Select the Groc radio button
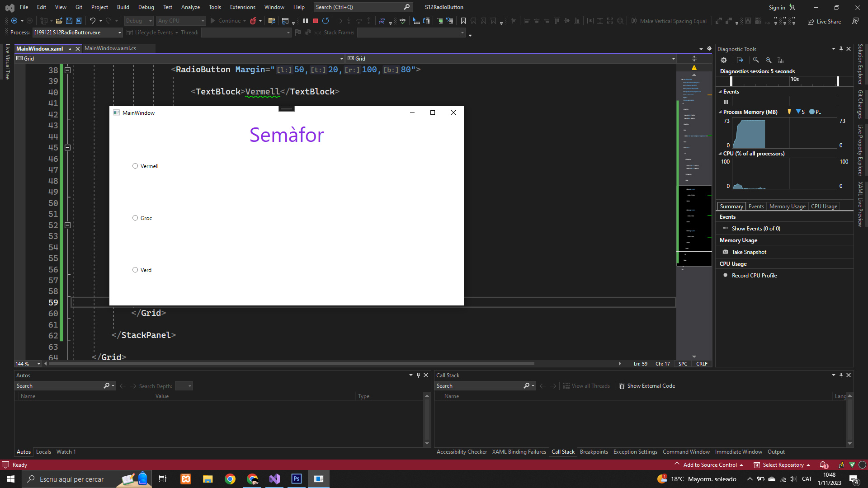Screen dimensions: 868x488 point(135,218)
